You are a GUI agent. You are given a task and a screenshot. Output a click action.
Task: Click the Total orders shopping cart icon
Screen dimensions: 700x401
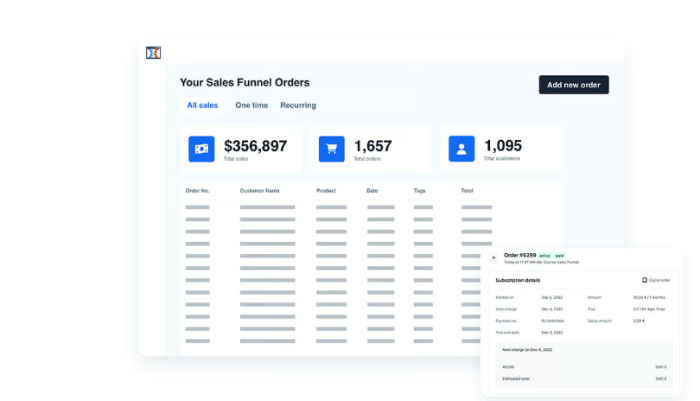(332, 149)
